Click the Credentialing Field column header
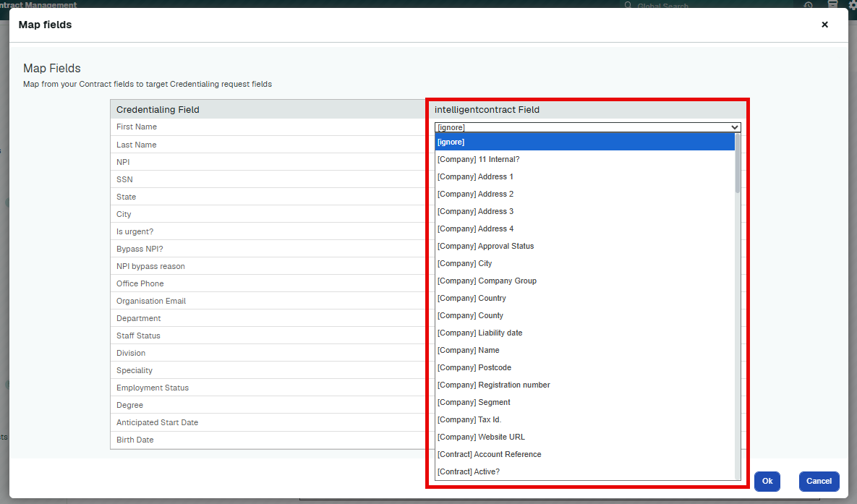The height and width of the screenshot is (504, 857). tap(158, 109)
